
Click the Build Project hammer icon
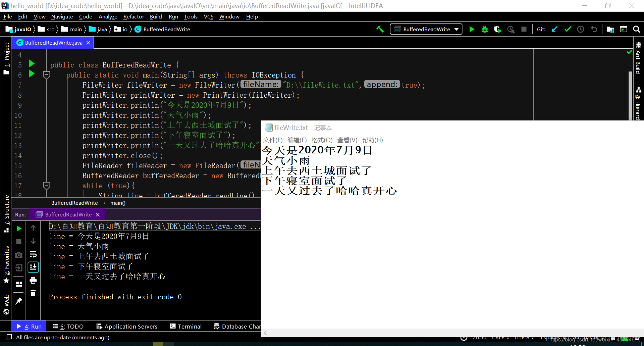pyautogui.click(x=380, y=29)
